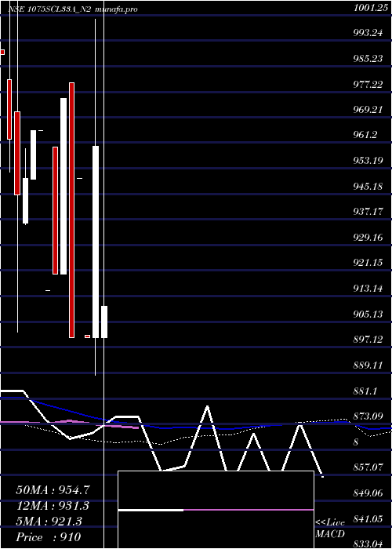Click the 12MA : 931.3 reading
Viewport: 392px width, 549px height.
(x=53, y=506)
